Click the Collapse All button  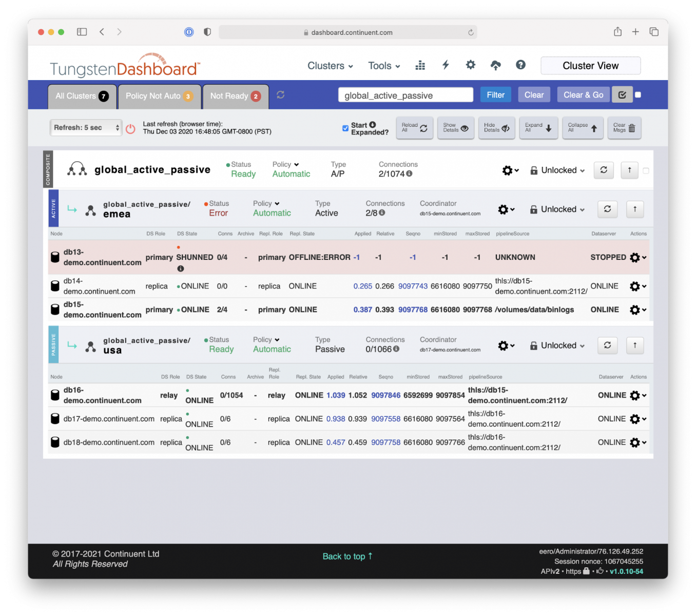[583, 128]
